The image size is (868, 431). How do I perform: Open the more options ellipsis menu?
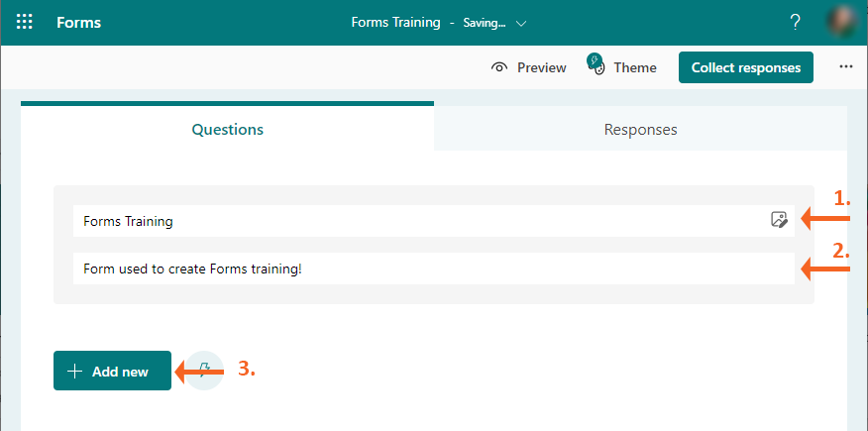click(x=845, y=67)
